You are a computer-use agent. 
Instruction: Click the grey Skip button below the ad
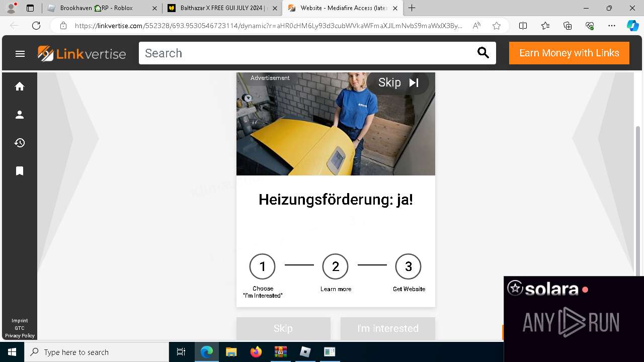point(283,328)
